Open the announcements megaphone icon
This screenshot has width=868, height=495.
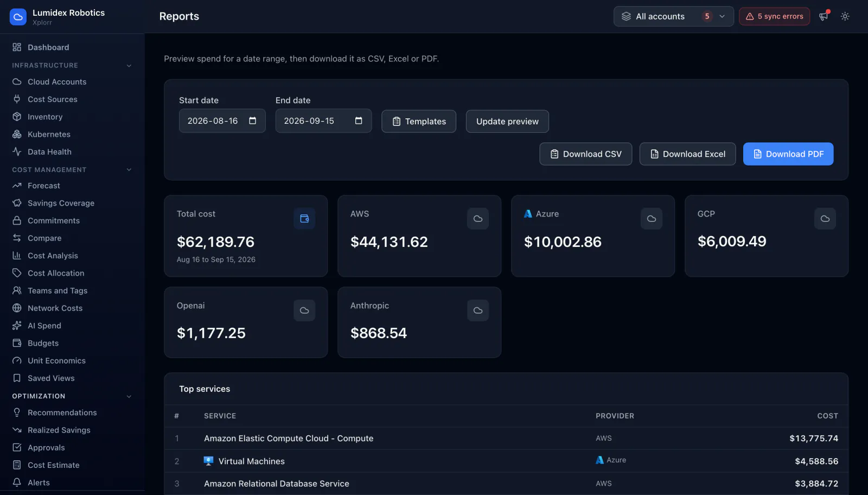[x=824, y=16]
